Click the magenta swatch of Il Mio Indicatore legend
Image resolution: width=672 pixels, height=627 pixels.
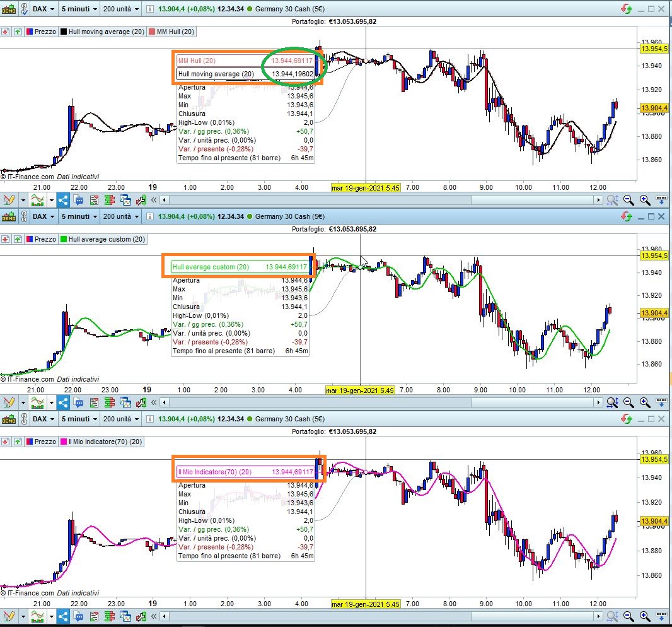(64, 442)
